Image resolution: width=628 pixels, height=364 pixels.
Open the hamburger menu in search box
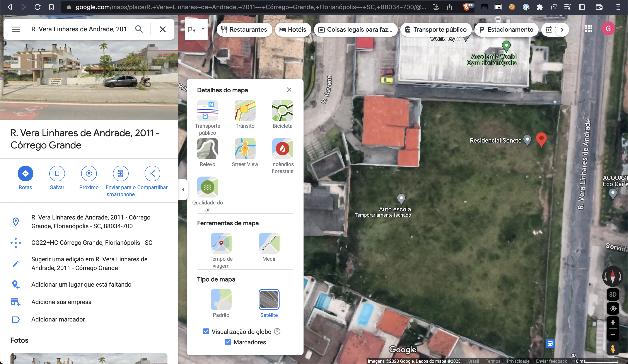click(16, 29)
